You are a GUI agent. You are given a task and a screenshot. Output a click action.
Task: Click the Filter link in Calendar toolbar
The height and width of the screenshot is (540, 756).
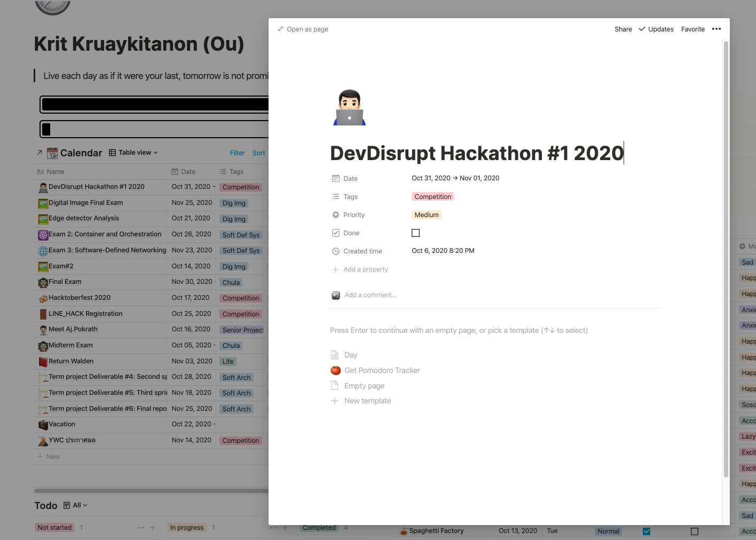pos(237,153)
